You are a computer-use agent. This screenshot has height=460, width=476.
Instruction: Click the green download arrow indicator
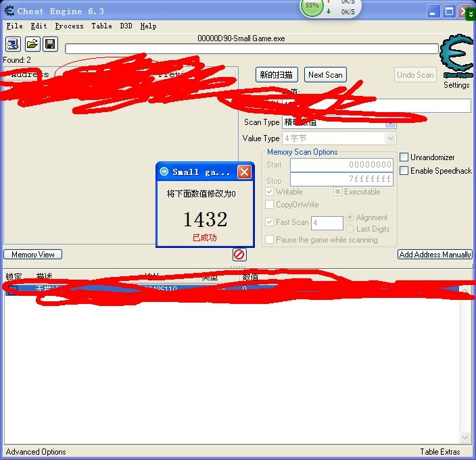(x=329, y=11)
